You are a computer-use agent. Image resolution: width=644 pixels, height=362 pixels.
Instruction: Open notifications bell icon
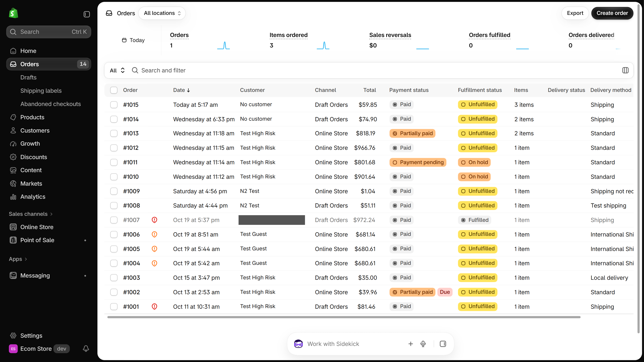[86, 349]
